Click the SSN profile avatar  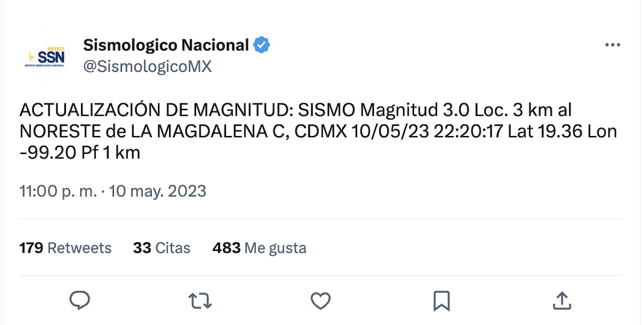(x=45, y=57)
